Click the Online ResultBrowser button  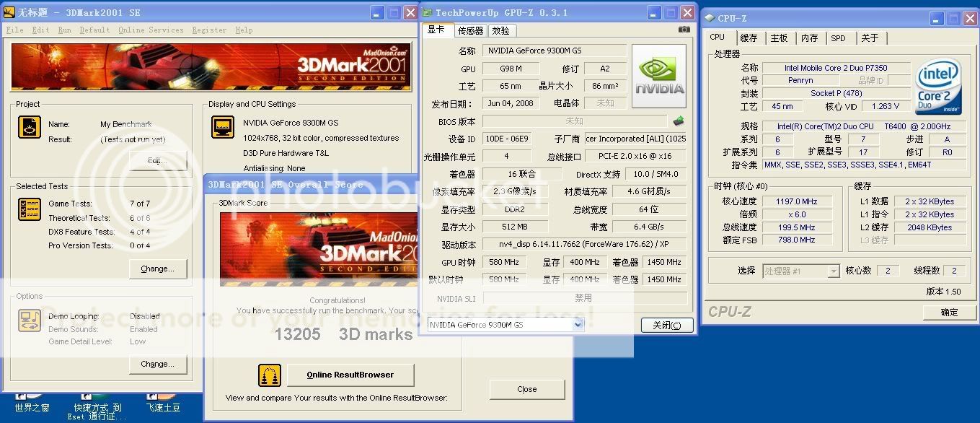click(x=350, y=375)
